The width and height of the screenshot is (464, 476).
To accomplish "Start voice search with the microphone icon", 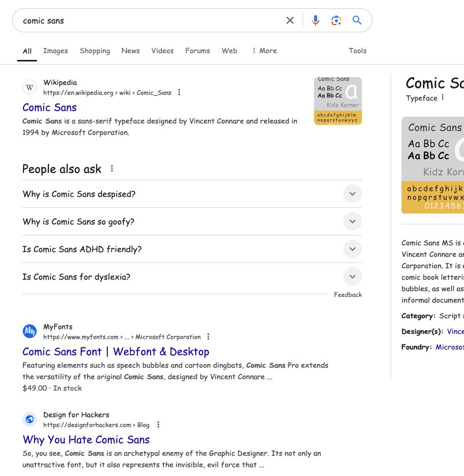I will (x=316, y=20).
